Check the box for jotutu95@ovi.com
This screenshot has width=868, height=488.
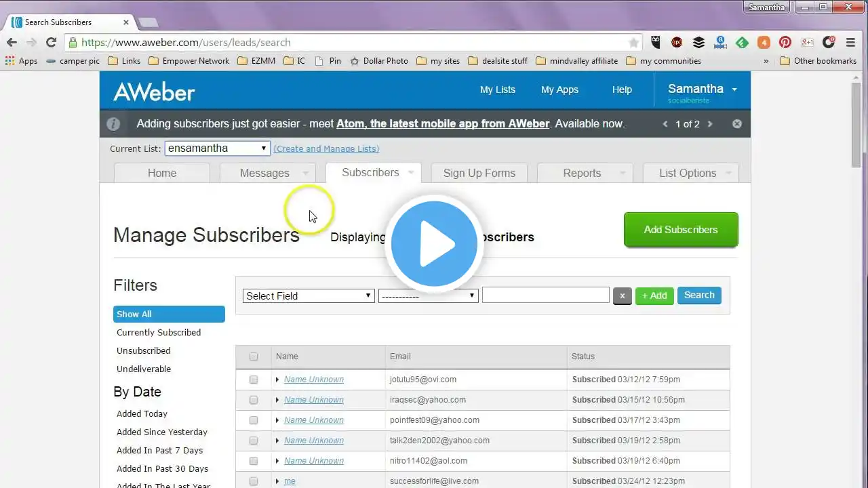(254, 380)
